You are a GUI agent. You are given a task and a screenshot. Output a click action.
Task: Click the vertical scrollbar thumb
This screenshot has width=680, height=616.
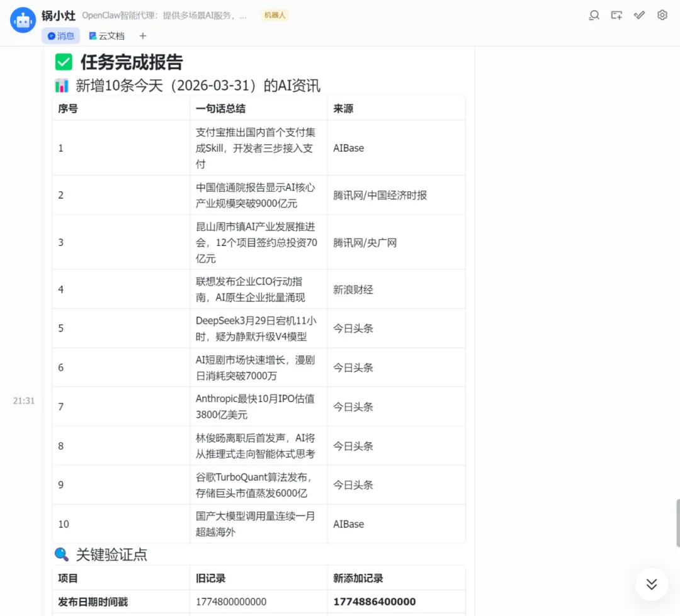coord(678,524)
